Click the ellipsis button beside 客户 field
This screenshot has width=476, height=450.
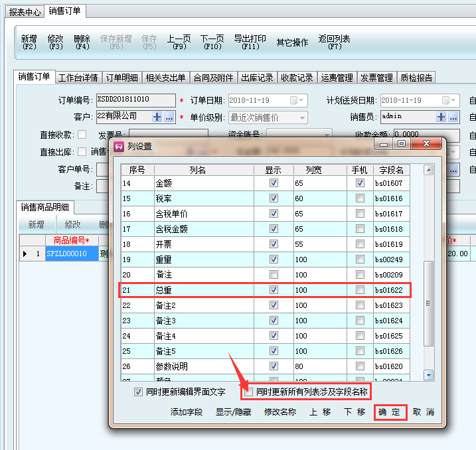[169, 117]
